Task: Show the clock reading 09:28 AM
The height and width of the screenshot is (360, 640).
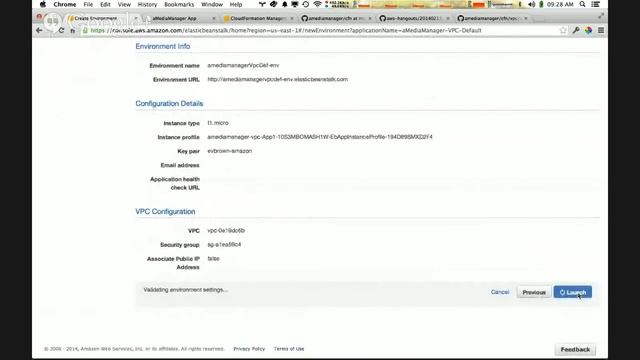Action: (560, 4)
